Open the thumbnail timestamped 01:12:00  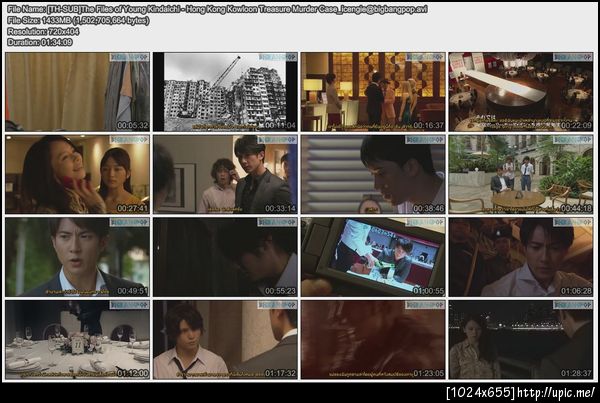tap(78, 339)
